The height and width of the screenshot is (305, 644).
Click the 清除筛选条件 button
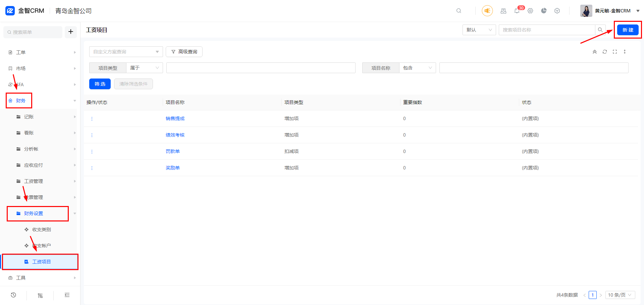[x=133, y=84]
